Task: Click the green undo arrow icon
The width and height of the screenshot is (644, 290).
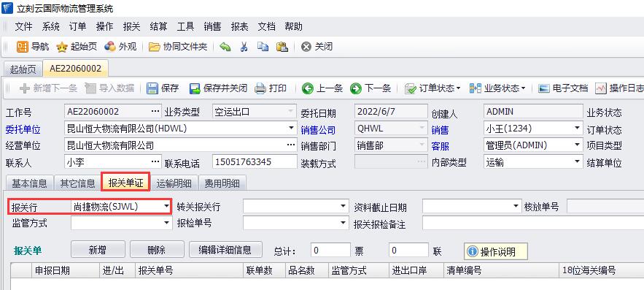Action: pyautogui.click(x=225, y=47)
